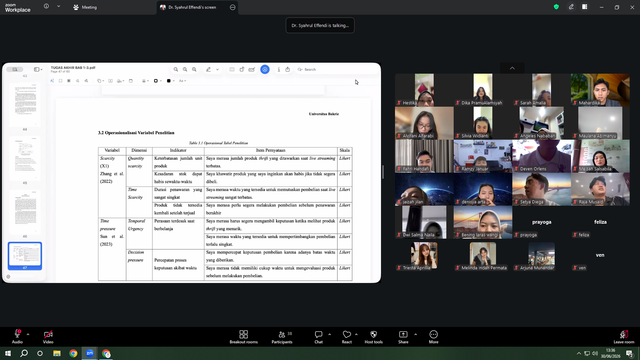Click the blue highlighted circular toolbar button
Screen dimensions: 640x360
(265, 69)
